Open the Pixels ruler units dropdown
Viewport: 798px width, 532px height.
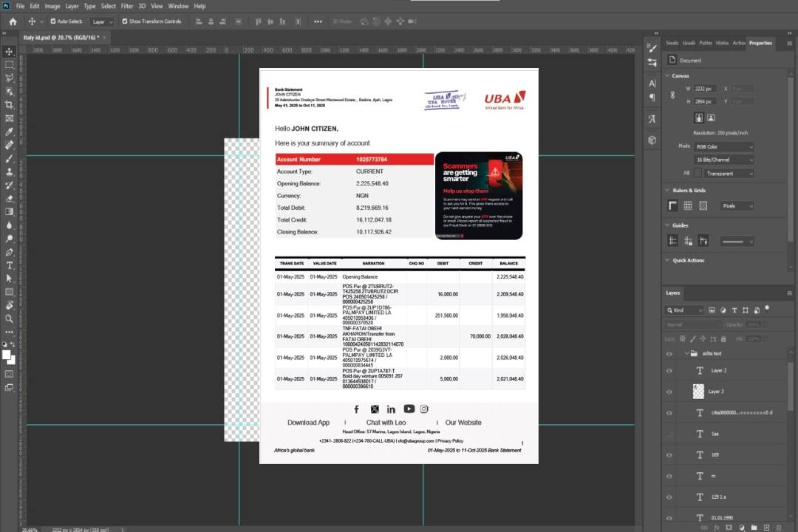[x=737, y=206]
